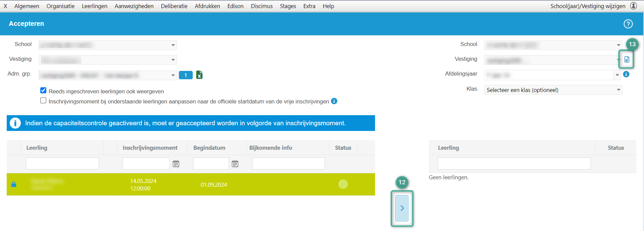Image resolution: width=644 pixels, height=231 pixels.
Task: Click the document icon beside Vestiging
Action: (x=627, y=59)
